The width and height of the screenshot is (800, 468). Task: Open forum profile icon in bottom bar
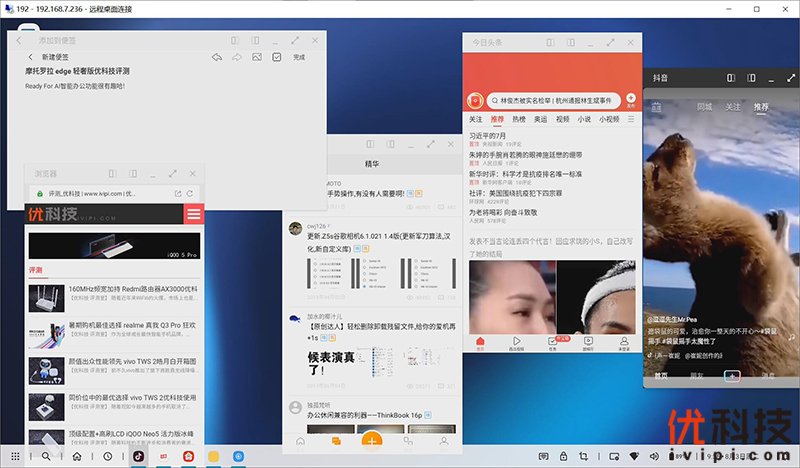(x=444, y=441)
